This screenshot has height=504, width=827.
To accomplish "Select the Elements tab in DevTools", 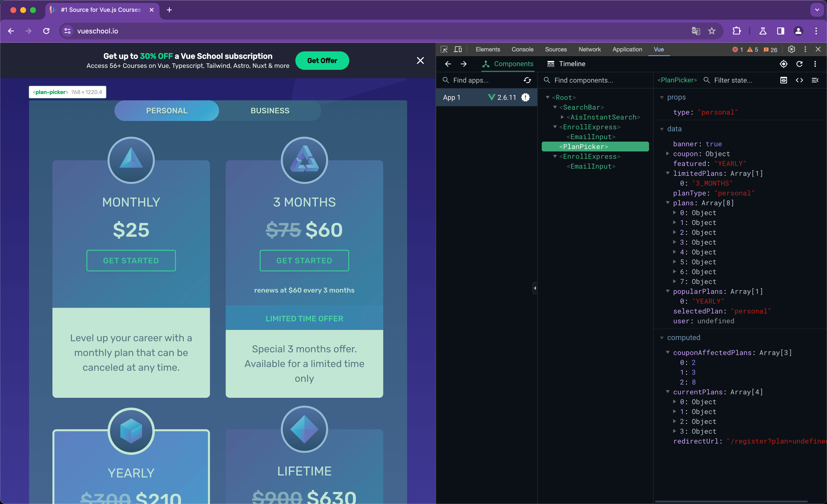I will pyautogui.click(x=488, y=48).
